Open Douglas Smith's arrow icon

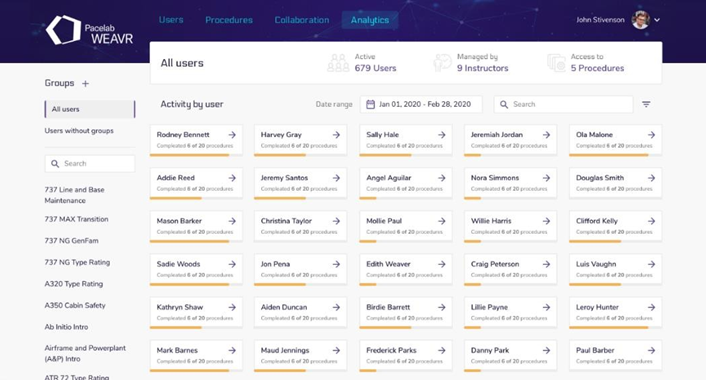coord(652,178)
